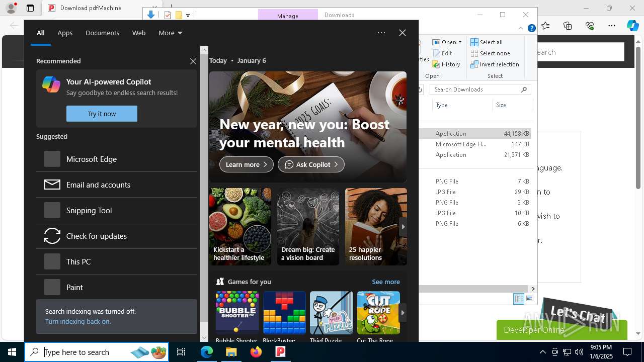Open File Explorer from the taskbar
The width and height of the screenshot is (644, 362).
231,352
